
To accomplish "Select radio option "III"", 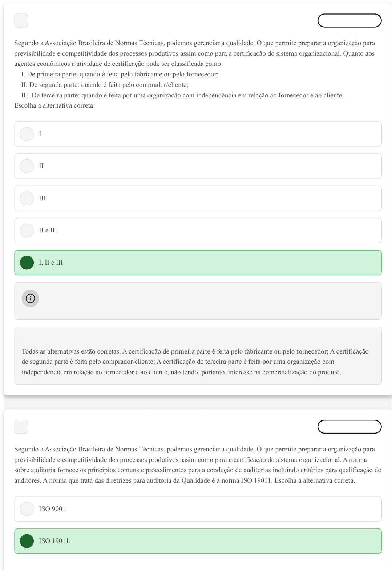I will [27, 198].
